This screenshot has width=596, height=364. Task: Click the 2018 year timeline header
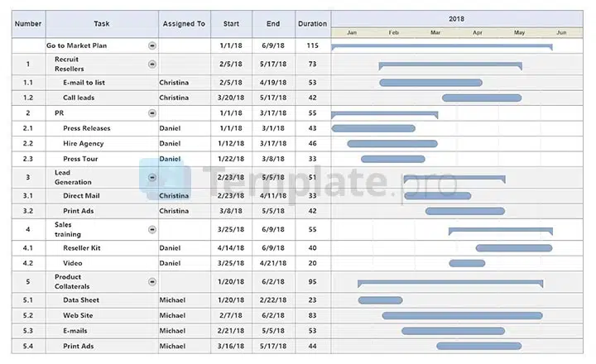(x=456, y=18)
